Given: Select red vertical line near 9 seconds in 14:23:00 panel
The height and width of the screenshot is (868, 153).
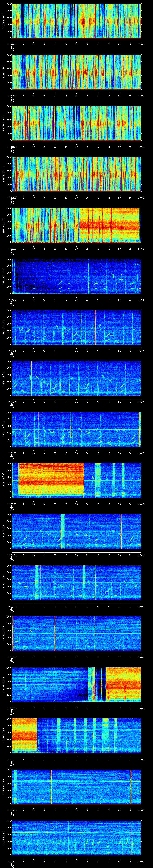Looking at the screenshot, I should (32, 378).
